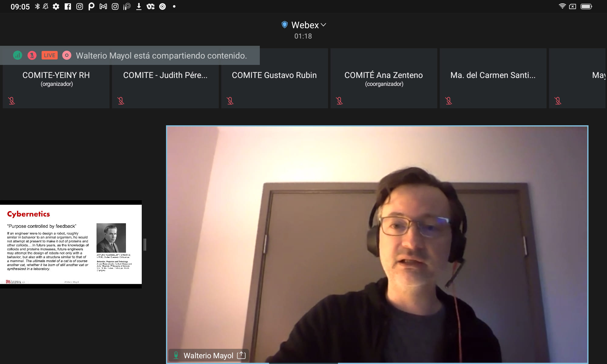607x364 pixels.
Task: Tap the Facebook notification icon in status bar
Action: click(68, 6)
